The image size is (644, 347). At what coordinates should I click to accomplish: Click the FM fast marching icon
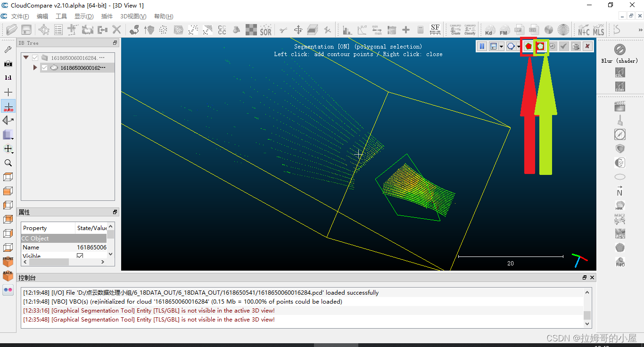click(x=504, y=30)
